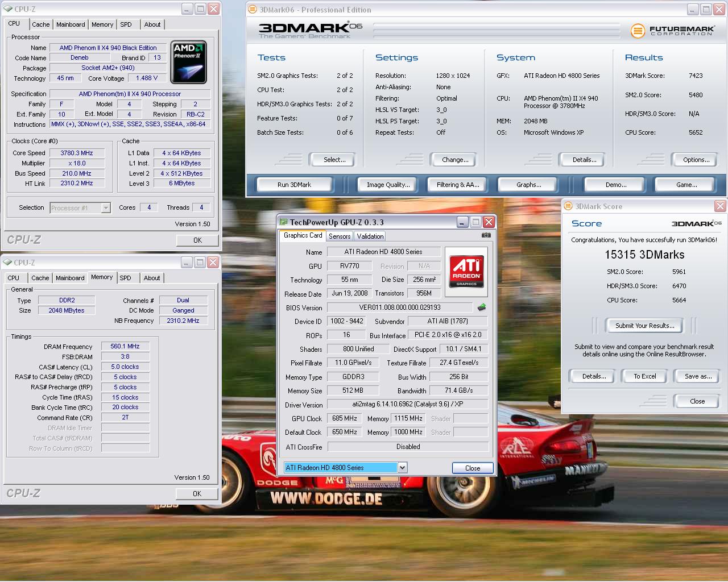
Task: Open the Processor #1 selection dropdown
Action: pos(106,208)
